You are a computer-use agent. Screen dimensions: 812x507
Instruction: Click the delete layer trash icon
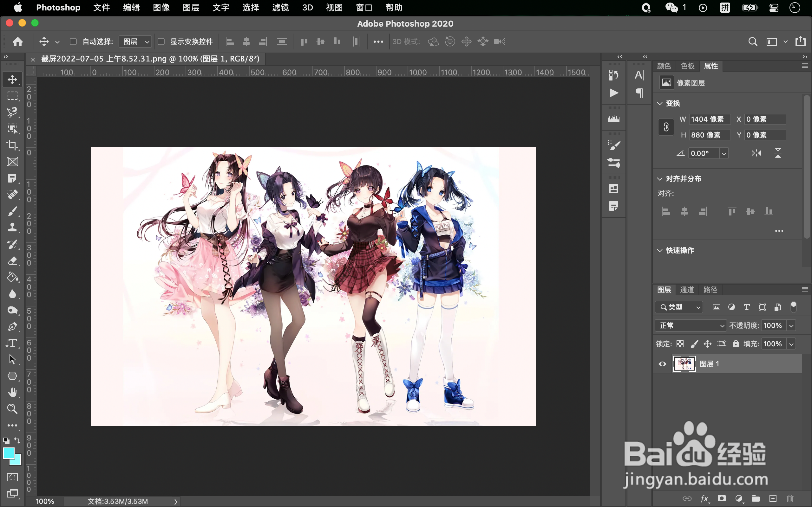(x=790, y=499)
